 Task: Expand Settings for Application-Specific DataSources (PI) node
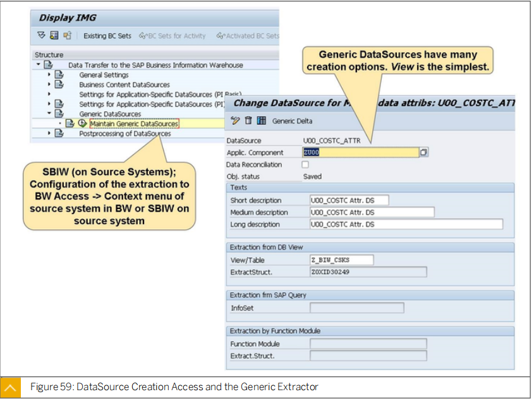coord(49,104)
